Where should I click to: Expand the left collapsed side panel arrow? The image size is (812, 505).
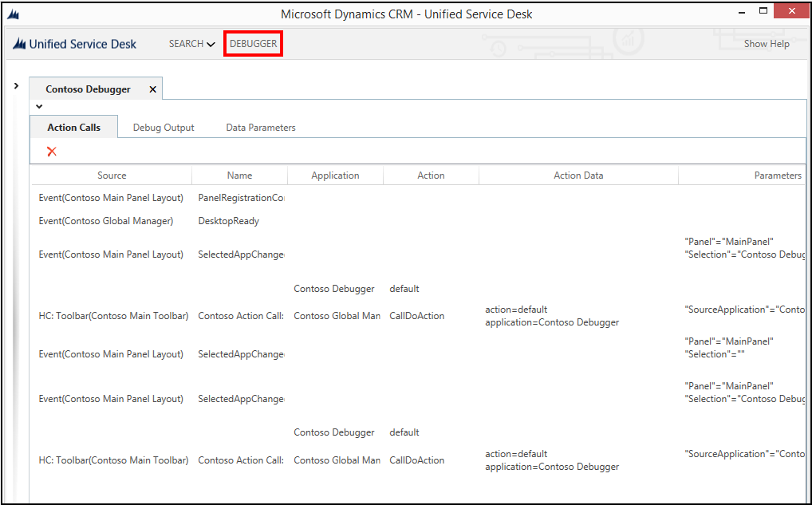click(x=16, y=84)
